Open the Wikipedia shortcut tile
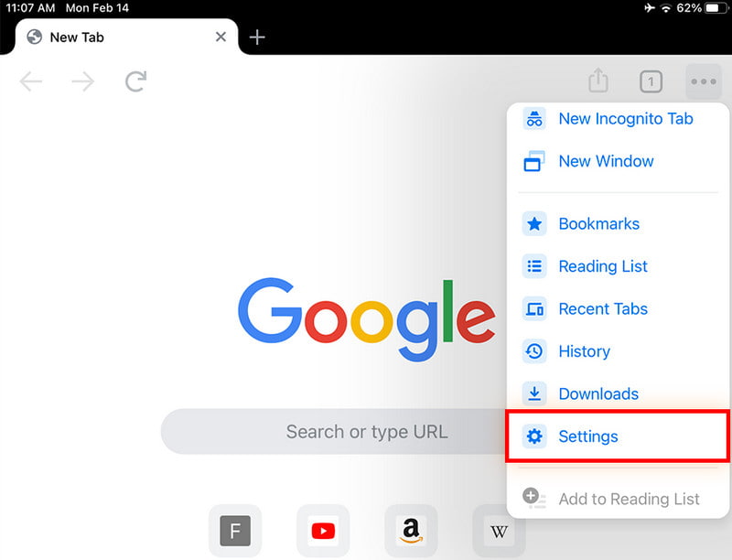 coord(499,531)
